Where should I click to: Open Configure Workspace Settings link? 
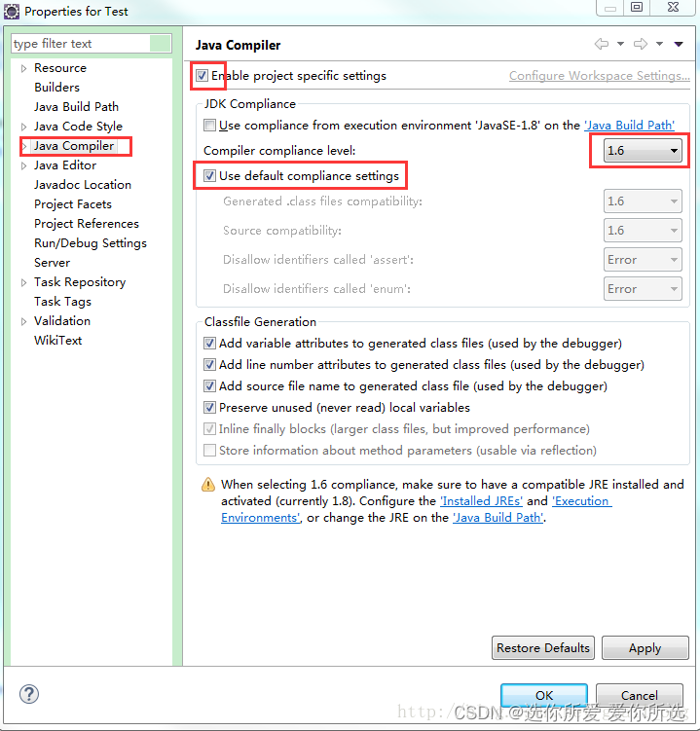click(x=600, y=76)
